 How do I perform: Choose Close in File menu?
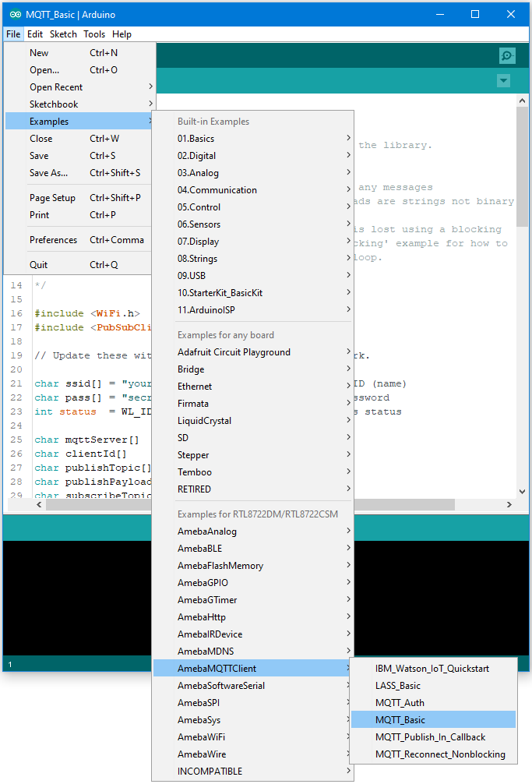(x=79, y=139)
